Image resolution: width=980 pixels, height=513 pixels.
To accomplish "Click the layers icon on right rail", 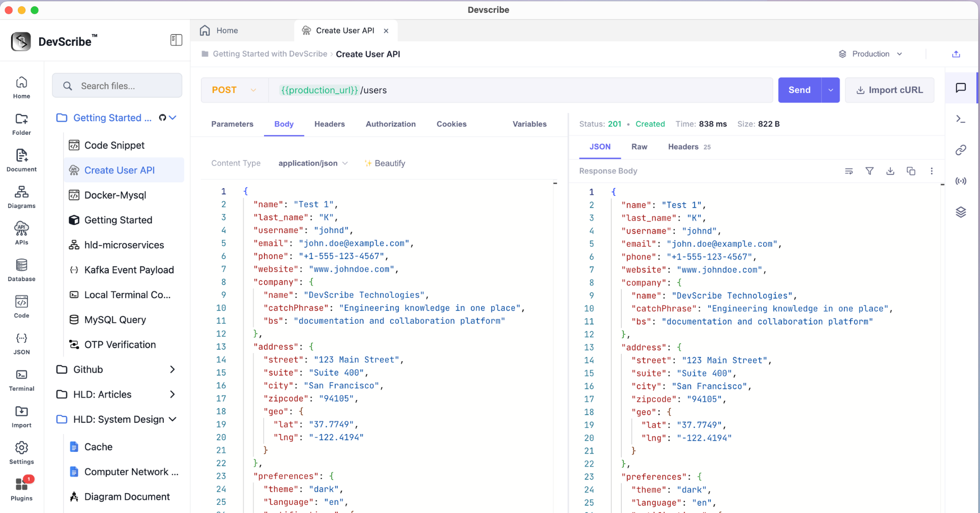I will (x=961, y=212).
